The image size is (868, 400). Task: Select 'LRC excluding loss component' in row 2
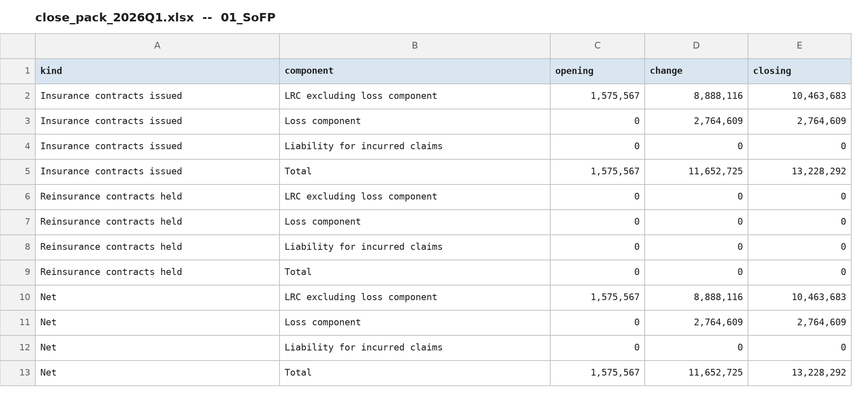pos(415,96)
